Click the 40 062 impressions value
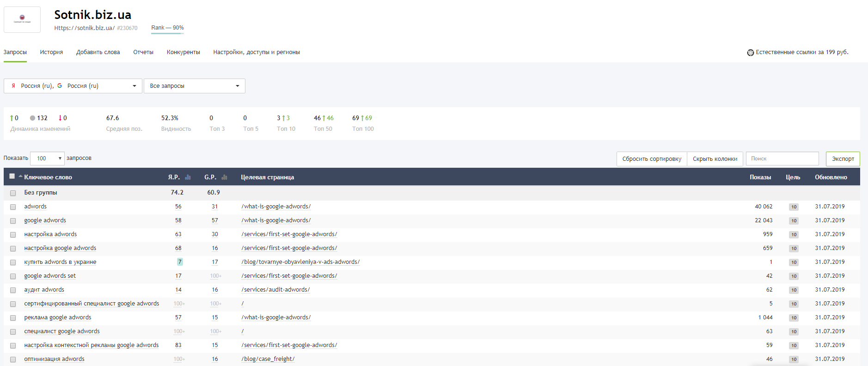 tap(764, 207)
